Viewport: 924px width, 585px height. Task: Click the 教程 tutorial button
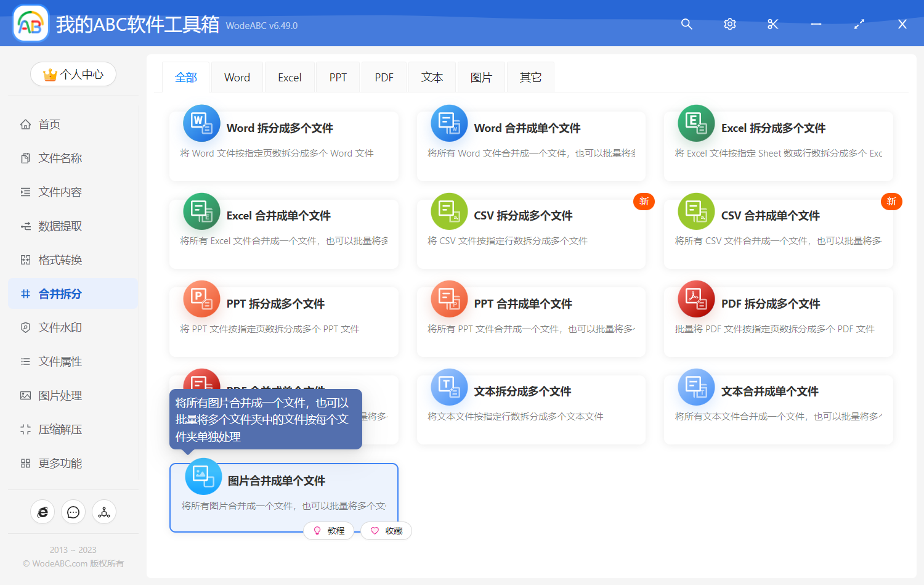[329, 531]
